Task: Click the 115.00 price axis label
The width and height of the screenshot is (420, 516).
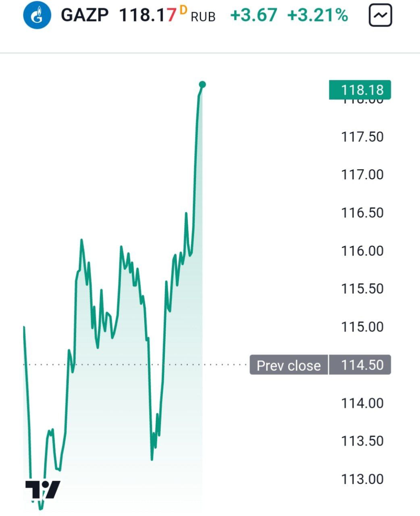Action: click(362, 327)
